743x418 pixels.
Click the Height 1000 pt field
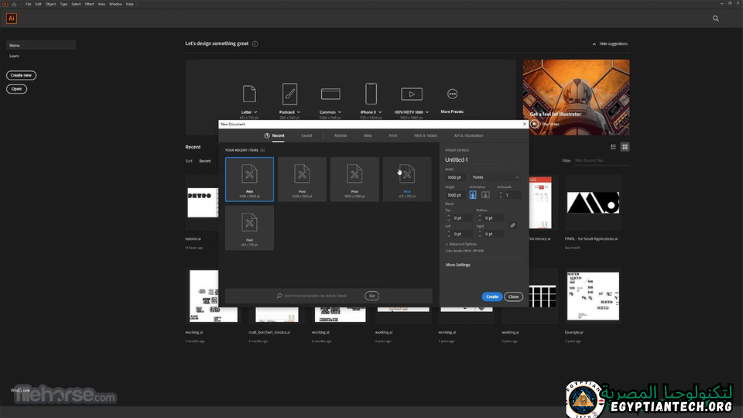[x=455, y=195]
